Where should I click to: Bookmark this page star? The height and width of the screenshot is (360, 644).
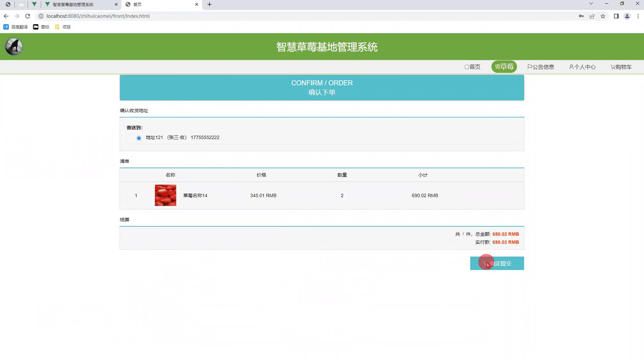pos(603,16)
